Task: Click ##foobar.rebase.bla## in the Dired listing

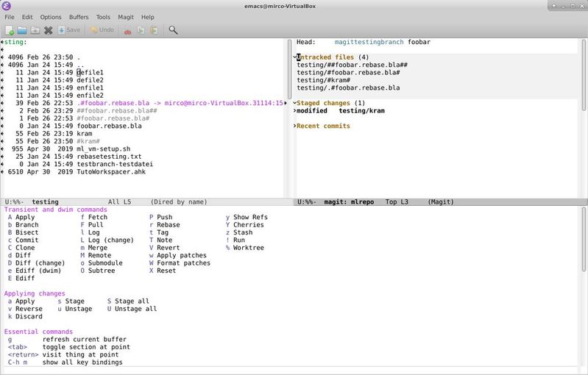Action: click(x=117, y=111)
